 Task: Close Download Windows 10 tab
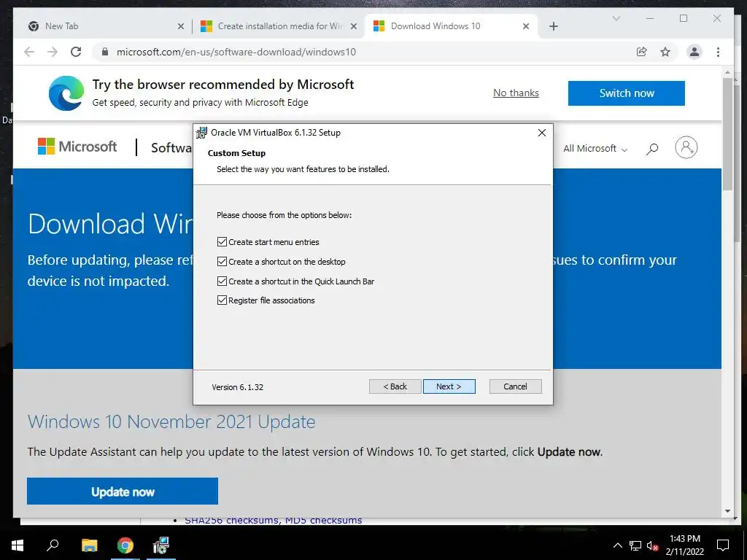pyautogui.click(x=526, y=26)
